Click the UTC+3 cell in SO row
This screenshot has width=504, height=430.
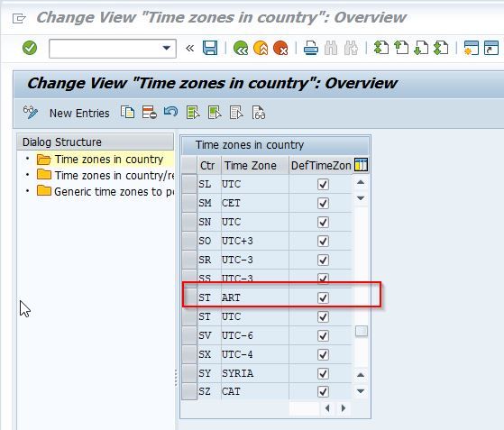coord(255,241)
